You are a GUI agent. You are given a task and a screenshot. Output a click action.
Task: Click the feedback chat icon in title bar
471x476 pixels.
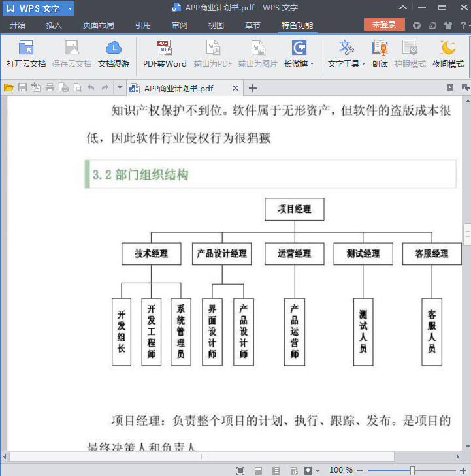pyautogui.click(x=432, y=25)
